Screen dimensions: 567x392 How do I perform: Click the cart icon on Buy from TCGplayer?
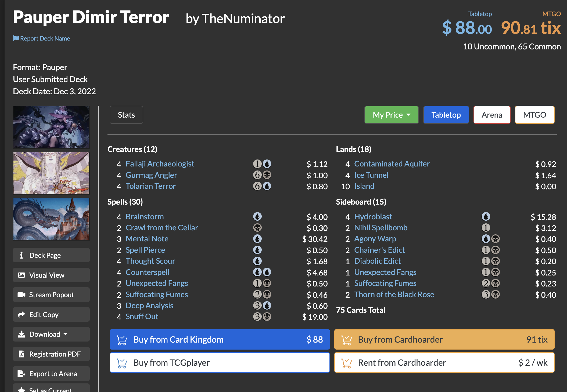pos(122,363)
